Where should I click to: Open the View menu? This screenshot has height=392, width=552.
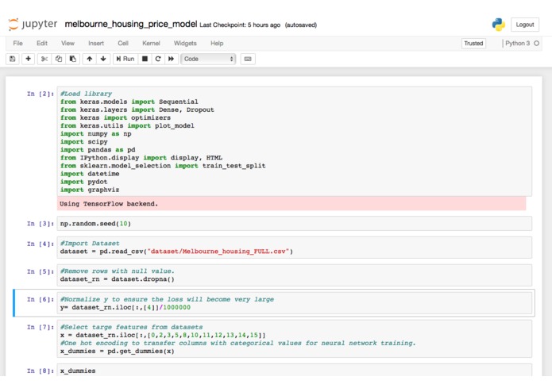[68, 43]
